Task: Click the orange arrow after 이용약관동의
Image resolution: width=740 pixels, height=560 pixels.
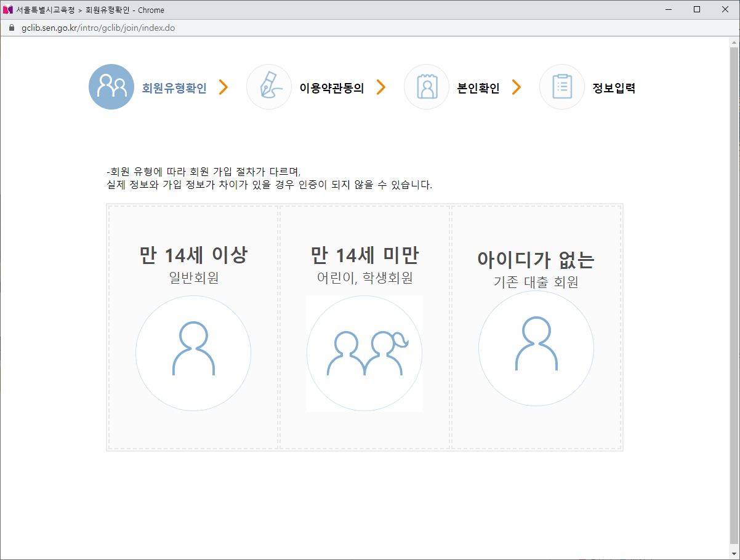Action: (381, 87)
